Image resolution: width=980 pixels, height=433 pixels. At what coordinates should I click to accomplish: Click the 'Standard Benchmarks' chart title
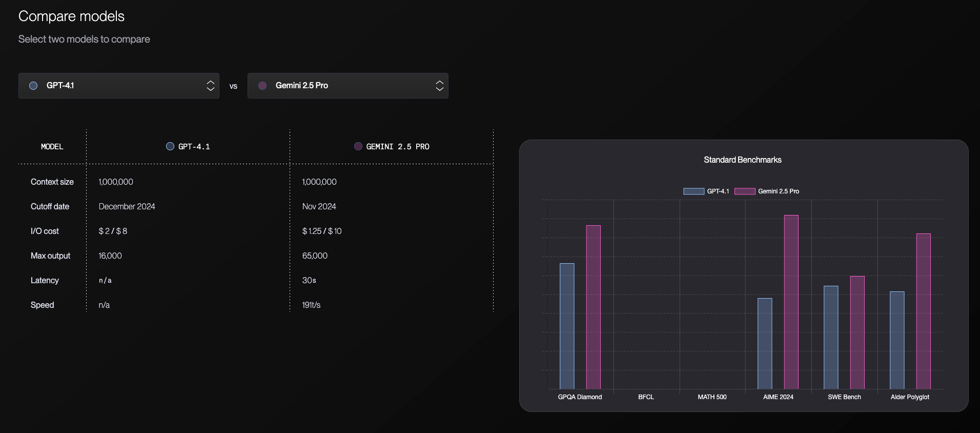click(743, 160)
